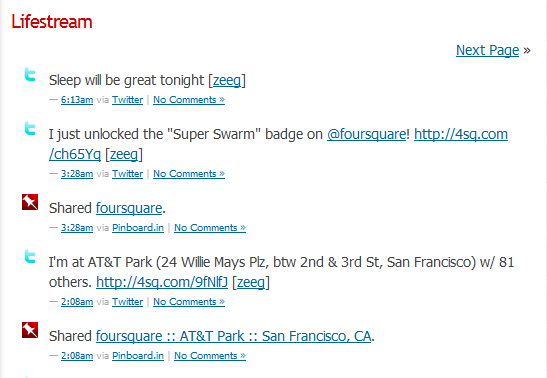The height and width of the screenshot is (378, 547).
Task: Open the Next Page link
Action: click(x=487, y=50)
